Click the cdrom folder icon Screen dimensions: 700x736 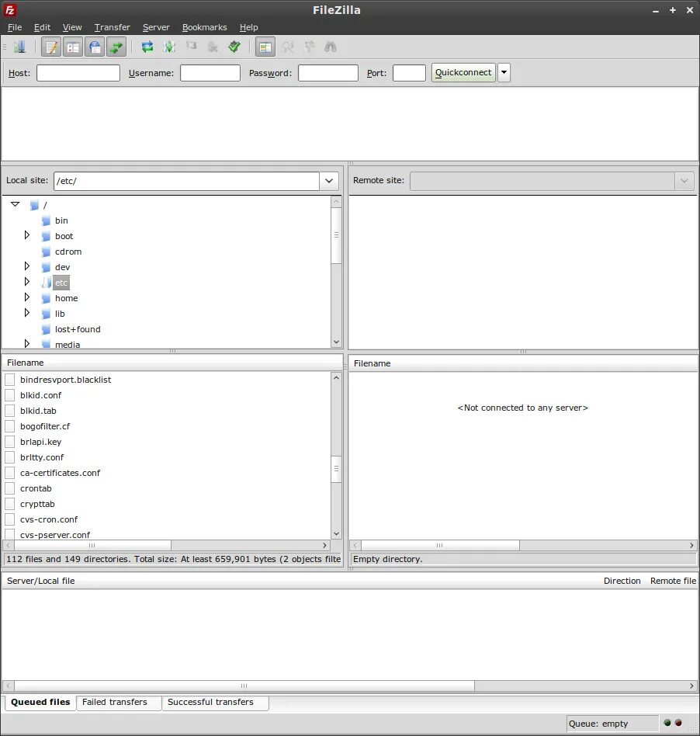pos(46,252)
